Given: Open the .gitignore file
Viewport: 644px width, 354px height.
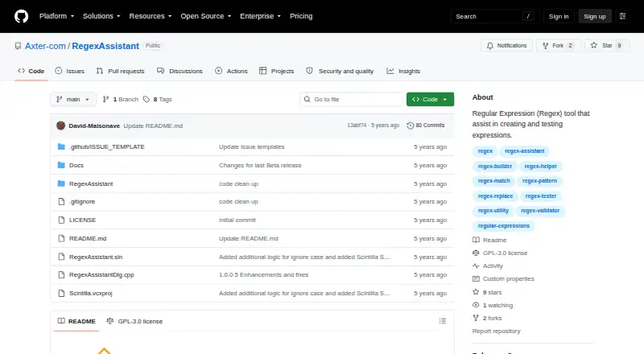Looking at the screenshot, I should [x=82, y=202].
